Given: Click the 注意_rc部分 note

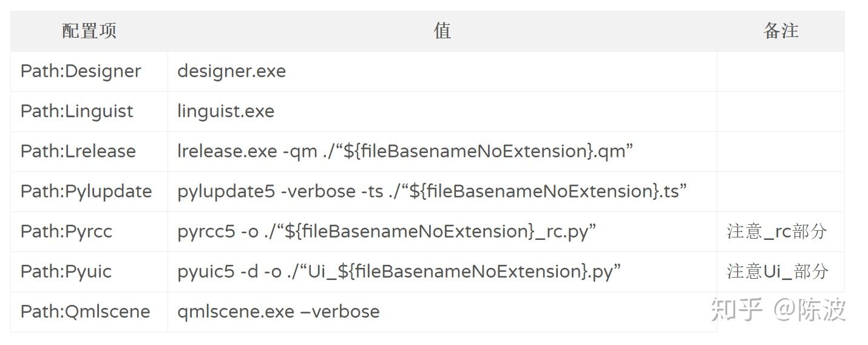Looking at the screenshot, I should tap(777, 231).
